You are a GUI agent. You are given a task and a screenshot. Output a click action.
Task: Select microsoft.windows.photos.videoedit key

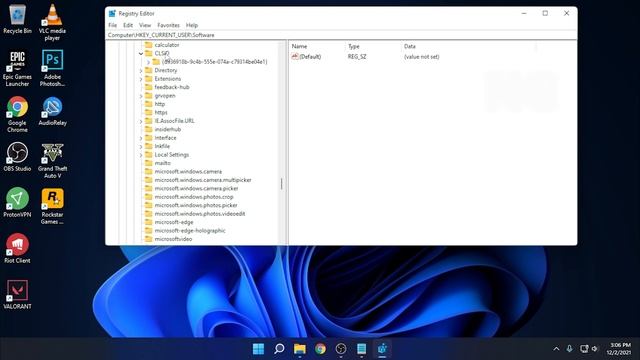pyautogui.click(x=200, y=214)
